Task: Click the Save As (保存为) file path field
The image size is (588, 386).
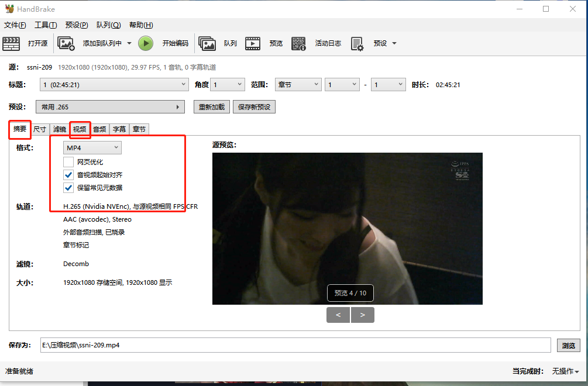Action: [295, 345]
